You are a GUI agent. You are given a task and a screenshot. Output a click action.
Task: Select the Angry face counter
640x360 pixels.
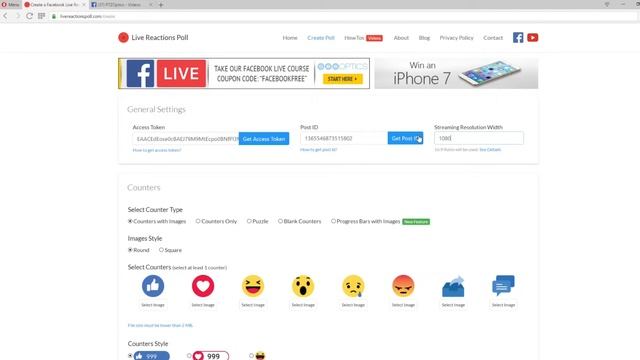tap(403, 286)
